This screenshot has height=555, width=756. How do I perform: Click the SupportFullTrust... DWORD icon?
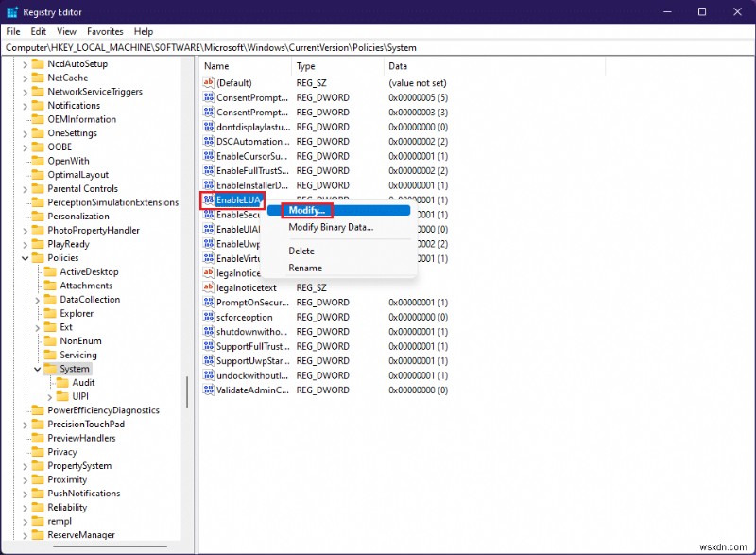pyautogui.click(x=208, y=346)
